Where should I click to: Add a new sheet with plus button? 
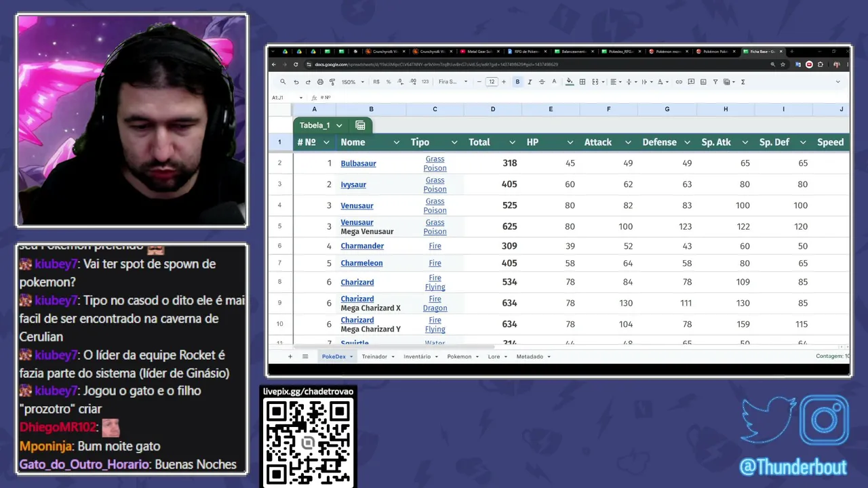pyautogui.click(x=290, y=357)
